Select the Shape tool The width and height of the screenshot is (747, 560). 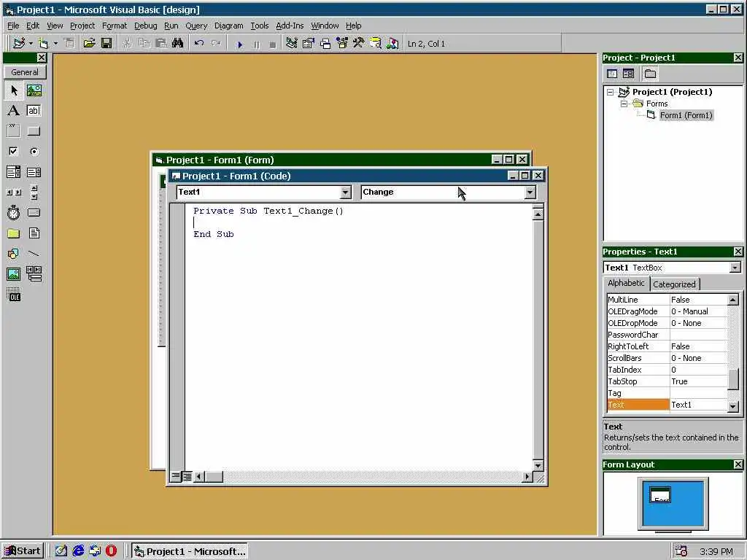coord(14,254)
